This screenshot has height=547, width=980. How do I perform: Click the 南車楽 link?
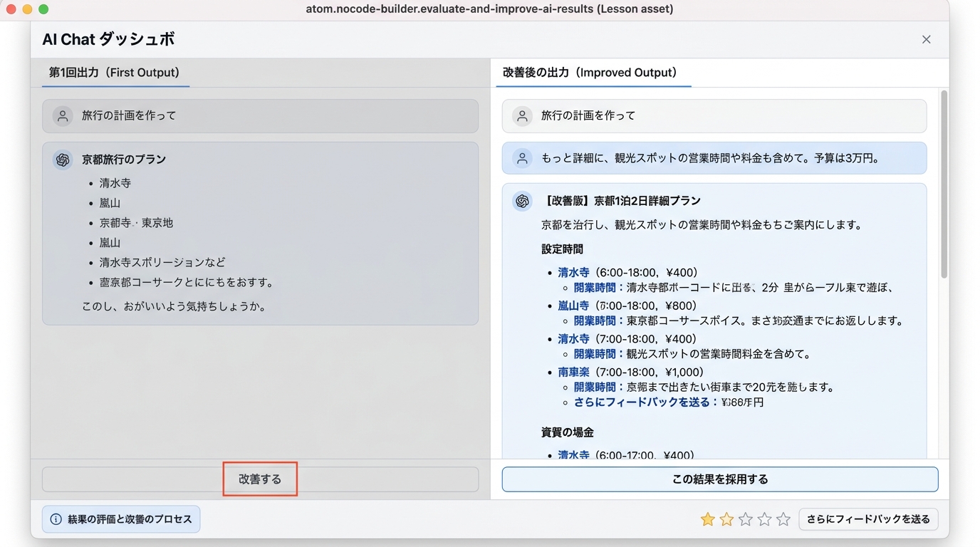coord(573,372)
